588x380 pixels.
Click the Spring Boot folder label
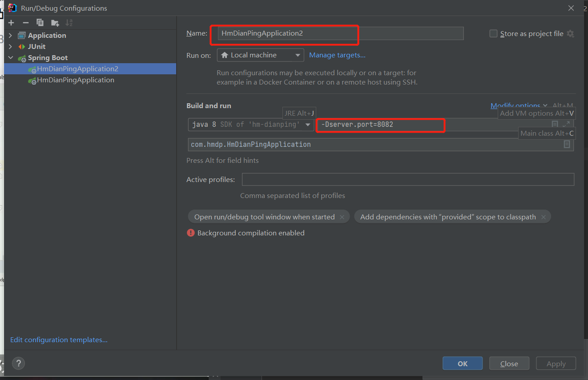click(48, 57)
